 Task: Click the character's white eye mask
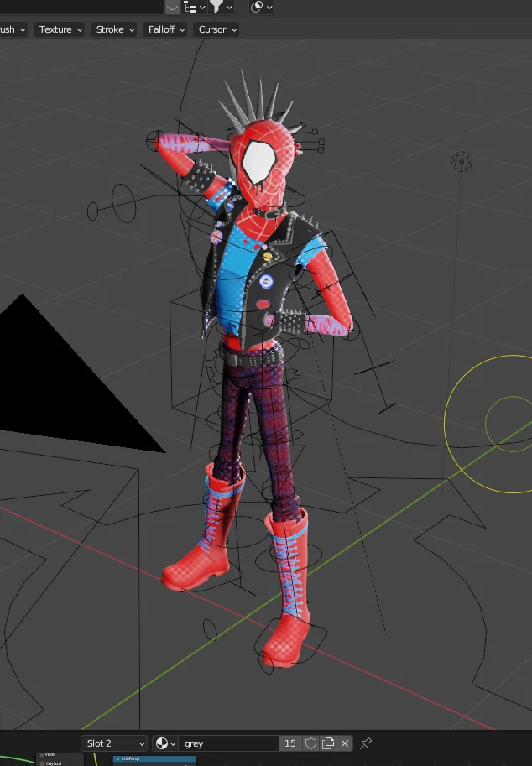[258, 161]
